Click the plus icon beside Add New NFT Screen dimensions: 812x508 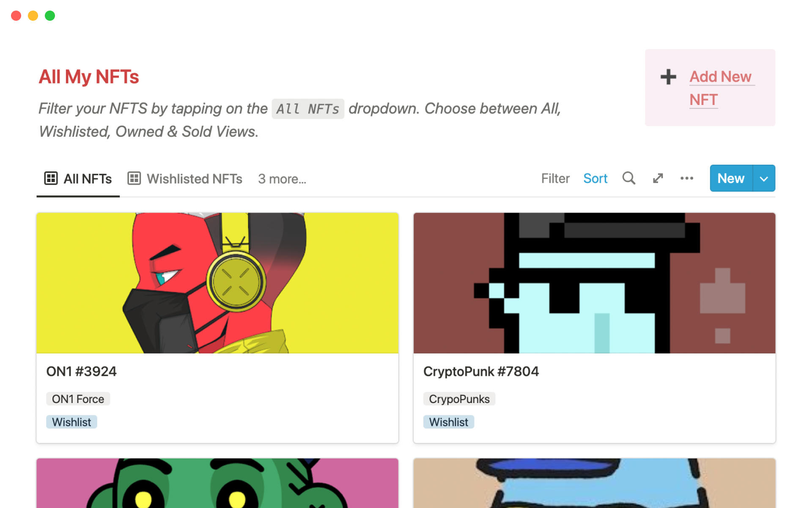pyautogui.click(x=668, y=77)
